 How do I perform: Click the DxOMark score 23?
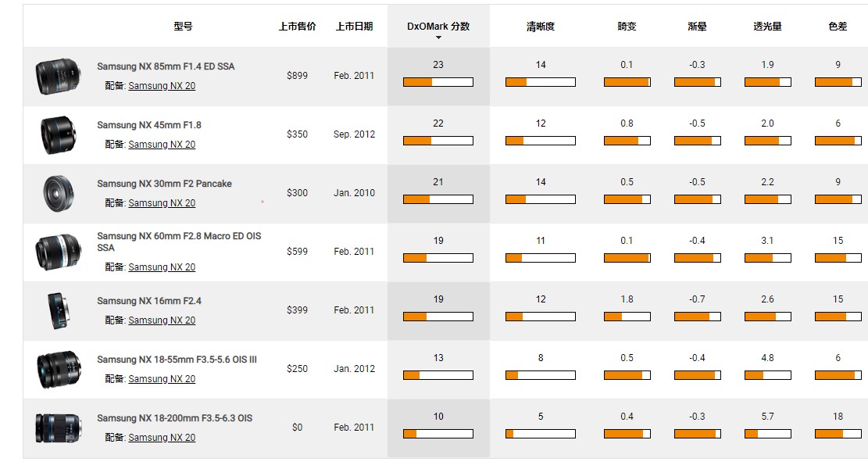[438, 66]
